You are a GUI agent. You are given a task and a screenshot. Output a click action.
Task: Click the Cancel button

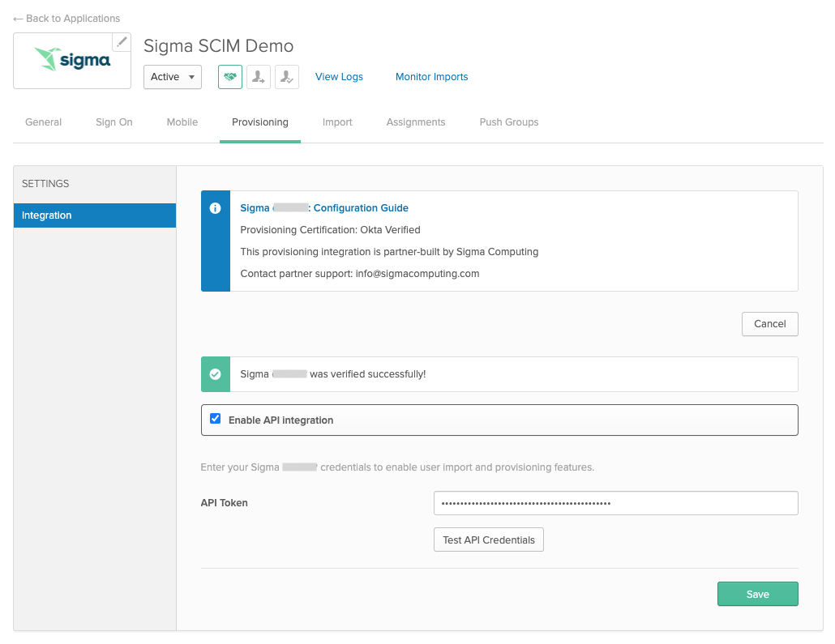point(769,324)
